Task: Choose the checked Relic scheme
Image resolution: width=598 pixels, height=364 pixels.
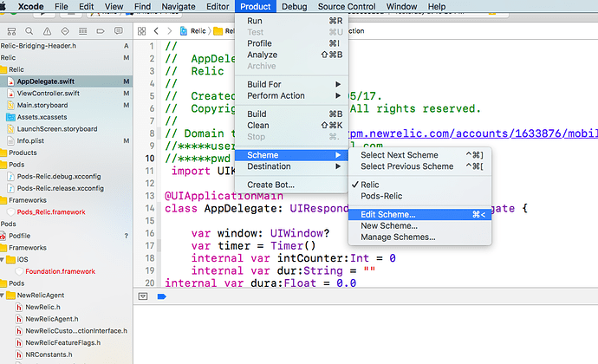Action: tap(419, 185)
